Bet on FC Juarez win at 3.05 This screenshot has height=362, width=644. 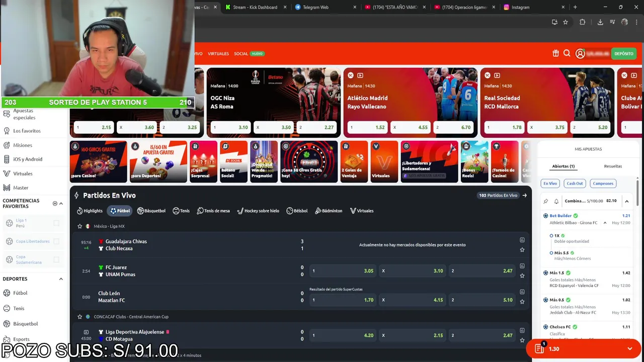tap(343, 271)
